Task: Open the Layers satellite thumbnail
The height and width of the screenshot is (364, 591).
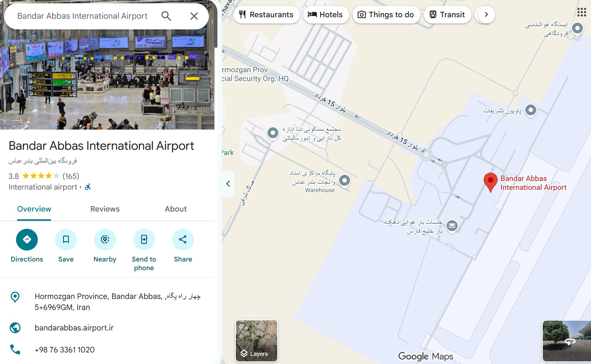Action: [256, 341]
